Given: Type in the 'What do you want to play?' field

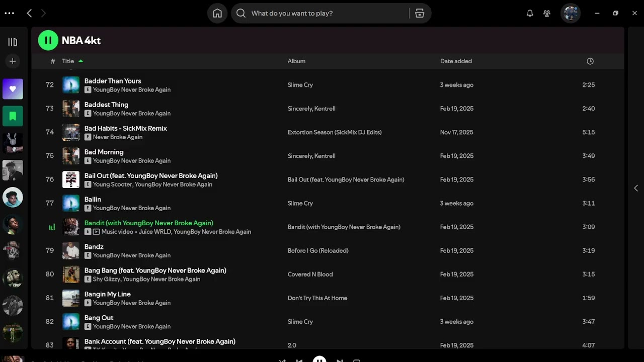Looking at the screenshot, I should [x=329, y=14].
